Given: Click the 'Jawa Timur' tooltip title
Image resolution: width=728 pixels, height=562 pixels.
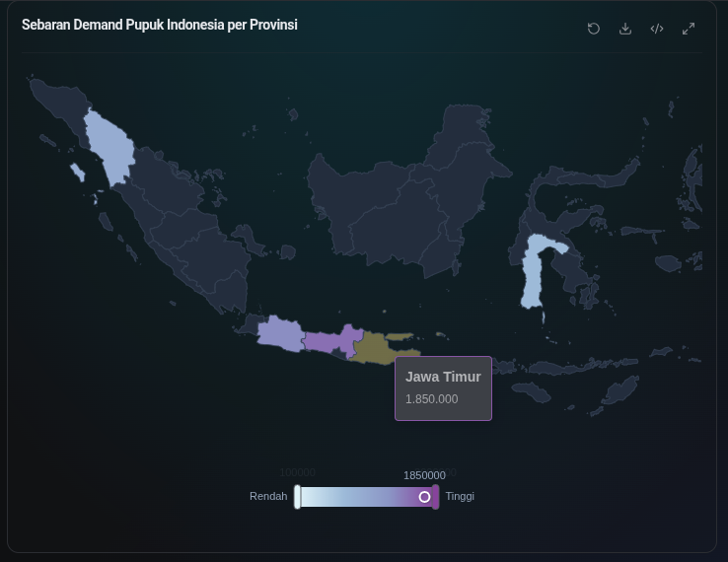Looking at the screenshot, I should pyautogui.click(x=443, y=377).
